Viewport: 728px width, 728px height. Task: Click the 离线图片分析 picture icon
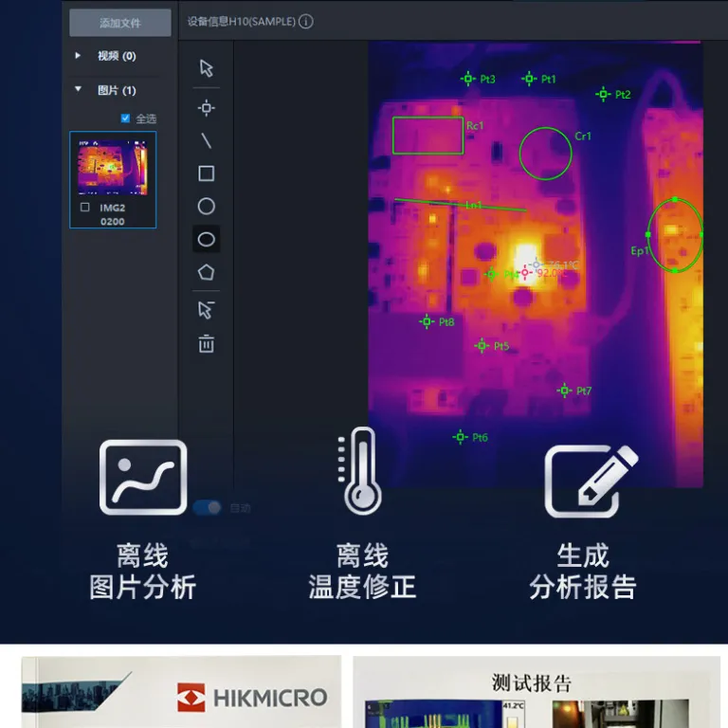143,478
